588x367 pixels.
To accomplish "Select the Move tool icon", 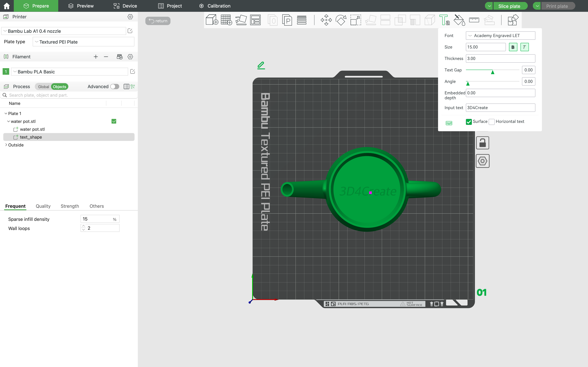I will [x=326, y=20].
